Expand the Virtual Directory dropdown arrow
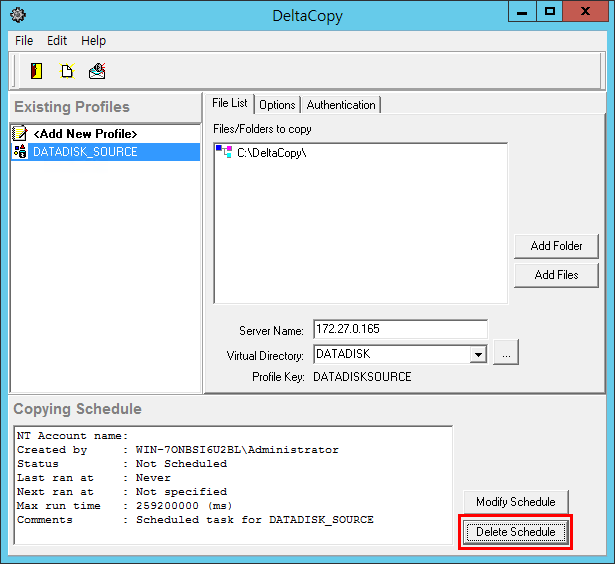Viewport: 615px width, 564px height. click(478, 354)
